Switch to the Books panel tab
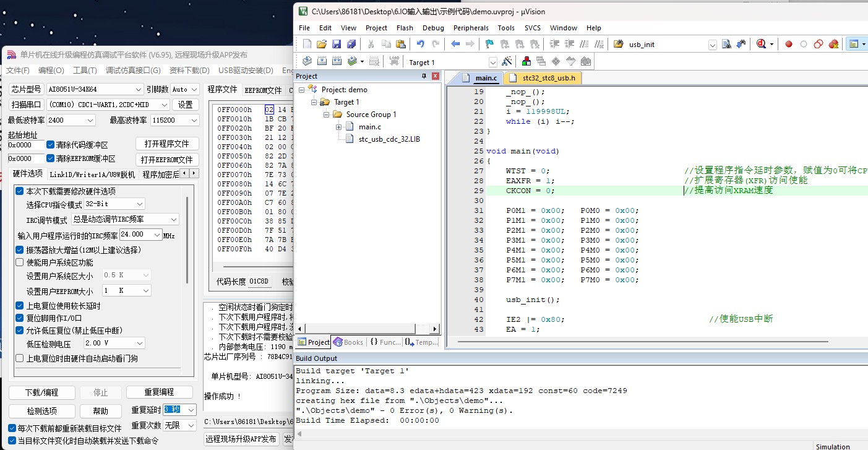 348,342
